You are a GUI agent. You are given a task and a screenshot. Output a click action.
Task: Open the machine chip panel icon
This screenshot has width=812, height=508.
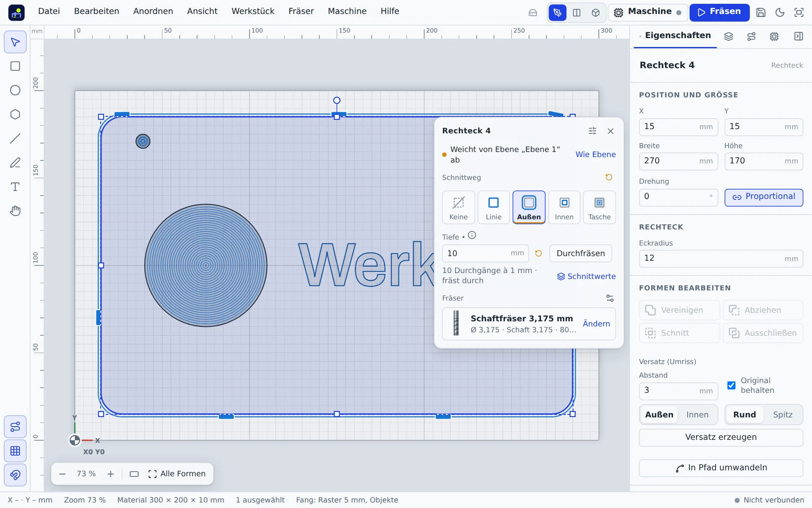(x=774, y=36)
